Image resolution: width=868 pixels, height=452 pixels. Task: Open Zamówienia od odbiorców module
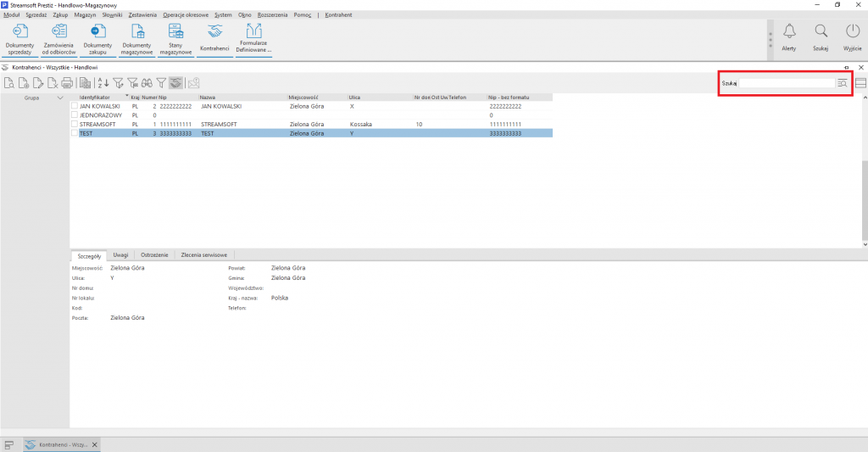58,39
